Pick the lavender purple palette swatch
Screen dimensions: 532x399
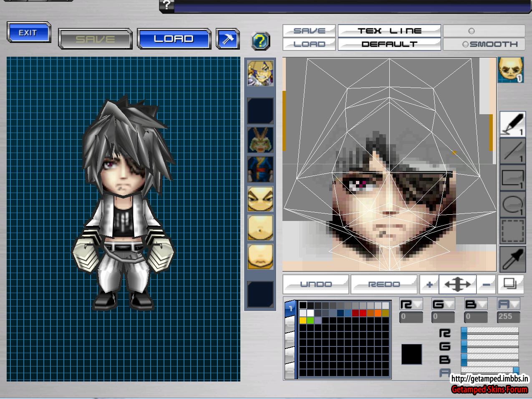318,320
